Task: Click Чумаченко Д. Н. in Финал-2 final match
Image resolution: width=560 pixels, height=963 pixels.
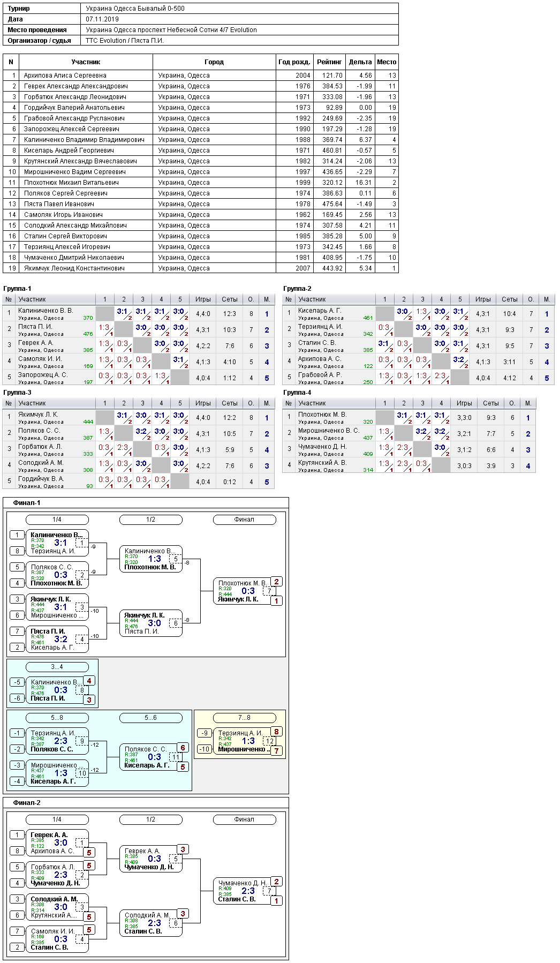Action: click(242, 883)
